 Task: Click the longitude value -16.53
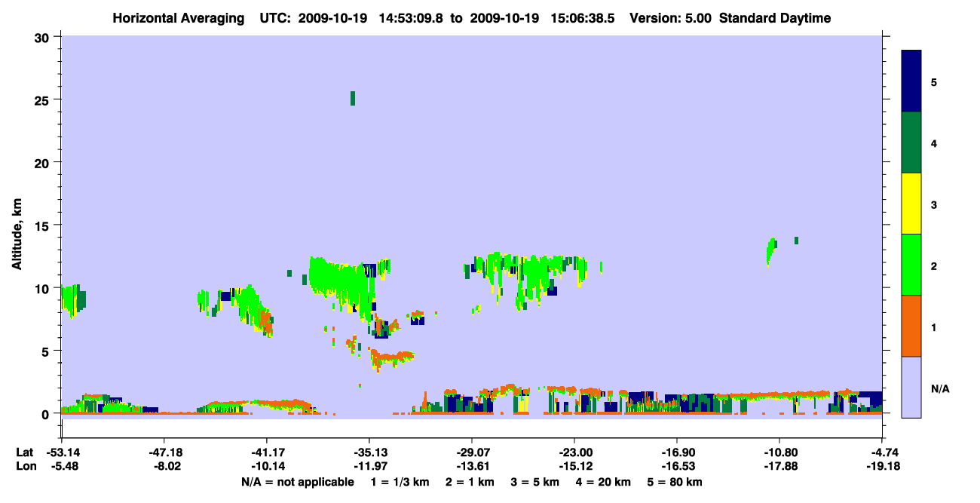[x=677, y=466]
